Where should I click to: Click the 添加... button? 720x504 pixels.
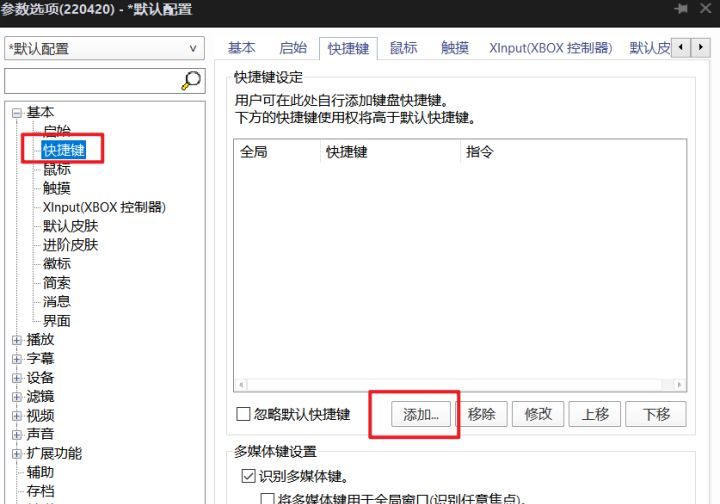coord(421,414)
